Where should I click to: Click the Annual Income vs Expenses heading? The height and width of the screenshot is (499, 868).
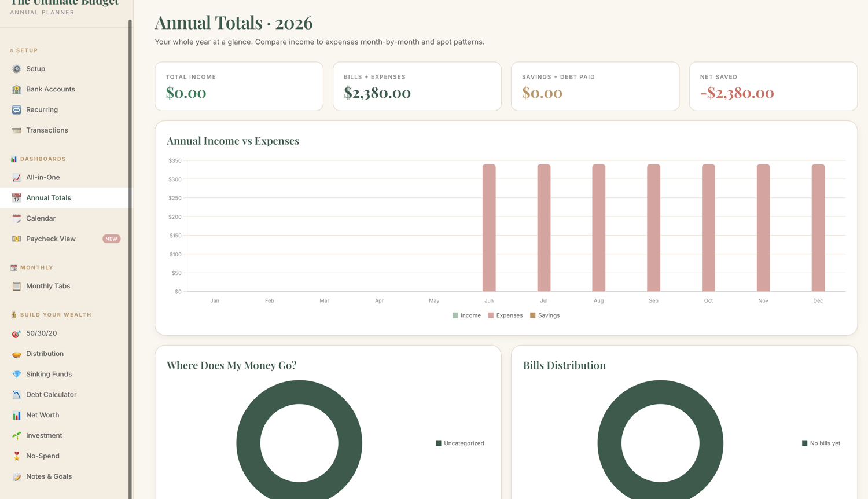click(x=233, y=141)
